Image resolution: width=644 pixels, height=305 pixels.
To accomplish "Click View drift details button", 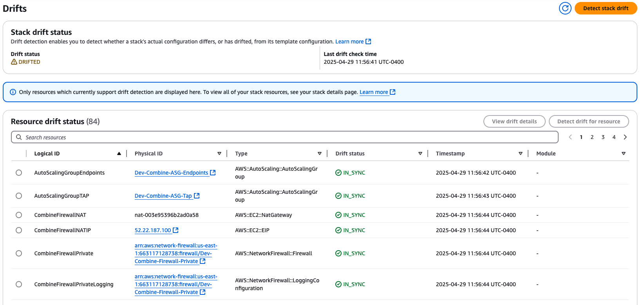I will click(514, 121).
